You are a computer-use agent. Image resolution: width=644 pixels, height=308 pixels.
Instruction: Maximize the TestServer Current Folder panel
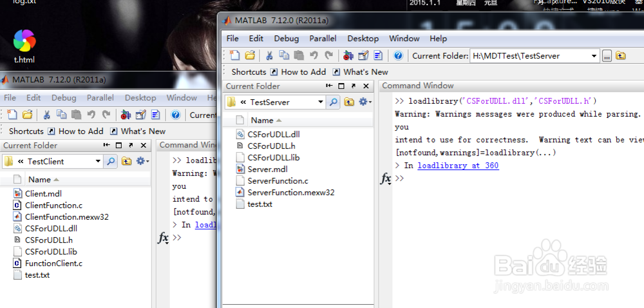point(341,86)
